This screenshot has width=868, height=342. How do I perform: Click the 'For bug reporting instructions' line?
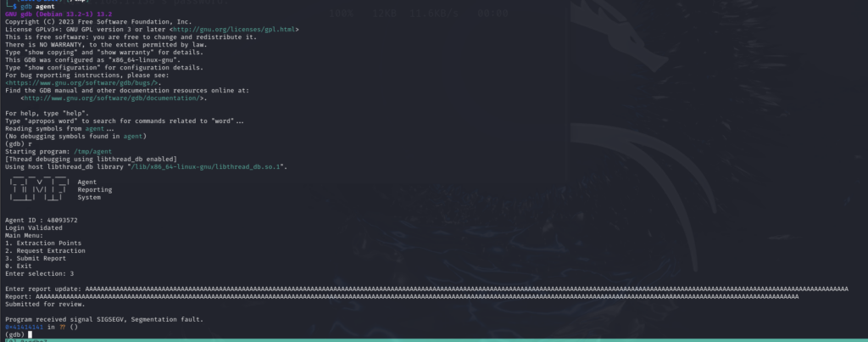click(87, 76)
